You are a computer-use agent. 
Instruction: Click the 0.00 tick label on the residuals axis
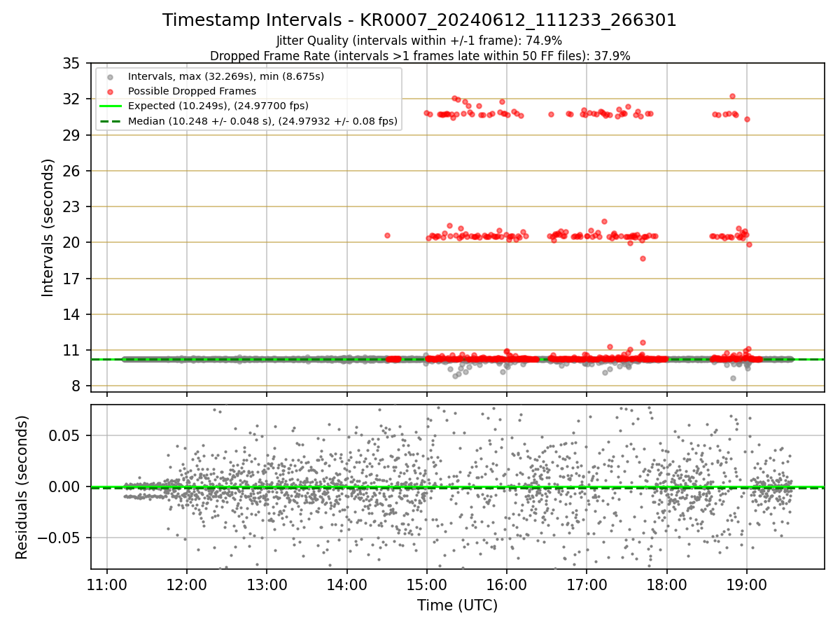(66, 486)
